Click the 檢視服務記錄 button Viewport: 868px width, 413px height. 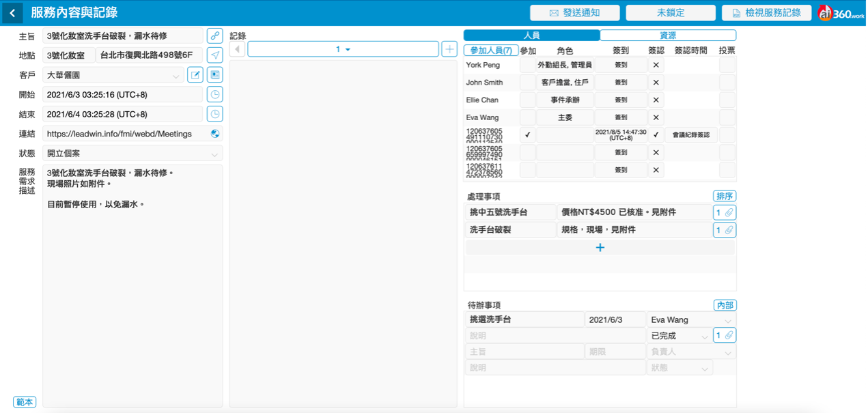(x=766, y=13)
